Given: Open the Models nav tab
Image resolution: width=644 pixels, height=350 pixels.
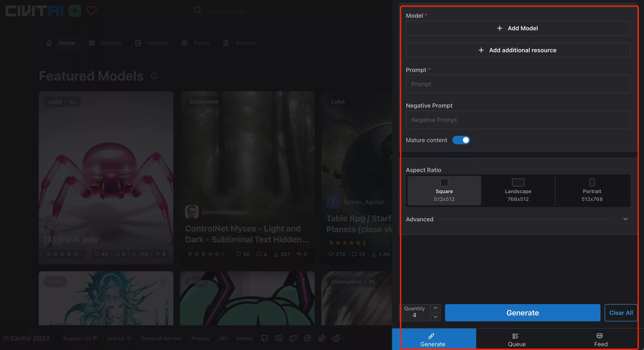Looking at the screenshot, I should point(105,43).
